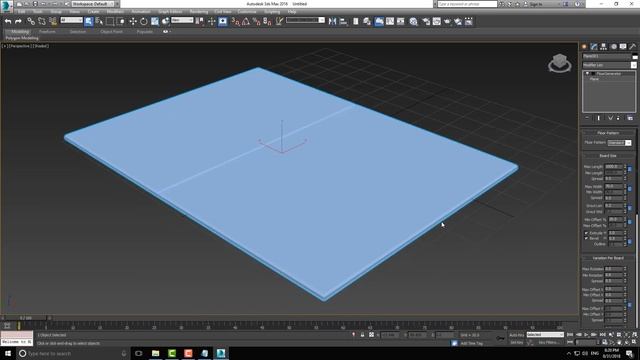Toggle the Angle Snap icon
Viewport: 640px width, 360px height.
pyautogui.click(x=246, y=21)
